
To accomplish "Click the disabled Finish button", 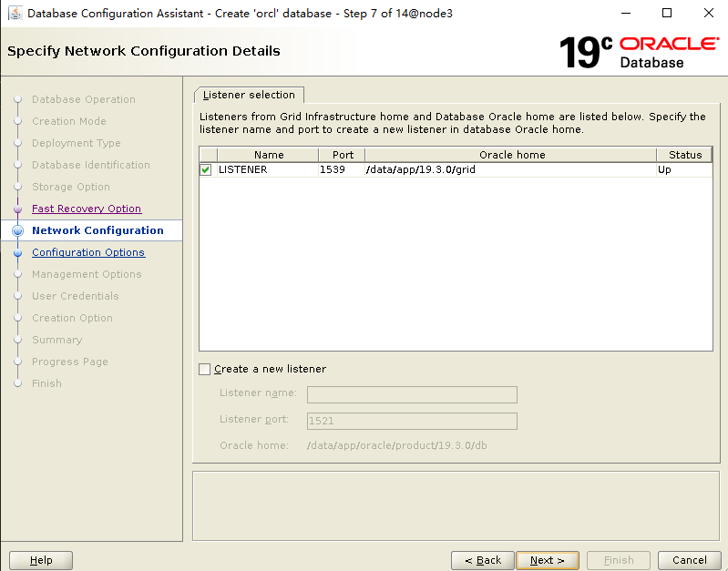I will point(619,560).
